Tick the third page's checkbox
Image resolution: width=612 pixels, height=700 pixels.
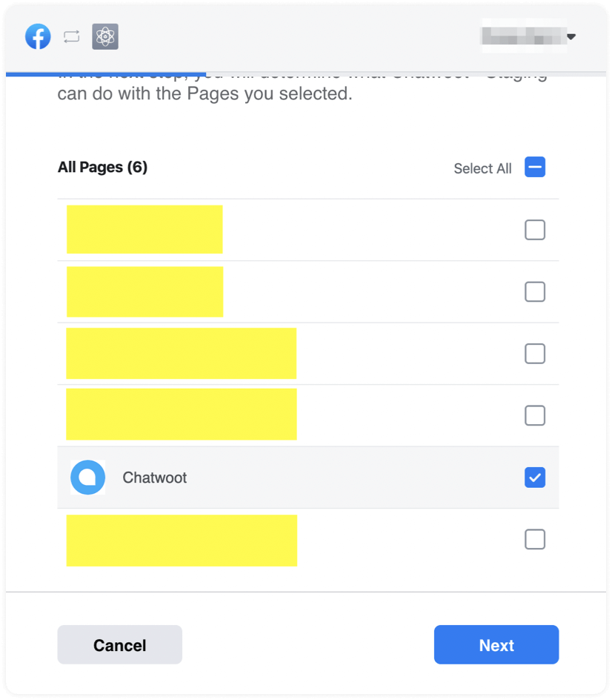pyautogui.click(x=535, y=354)
